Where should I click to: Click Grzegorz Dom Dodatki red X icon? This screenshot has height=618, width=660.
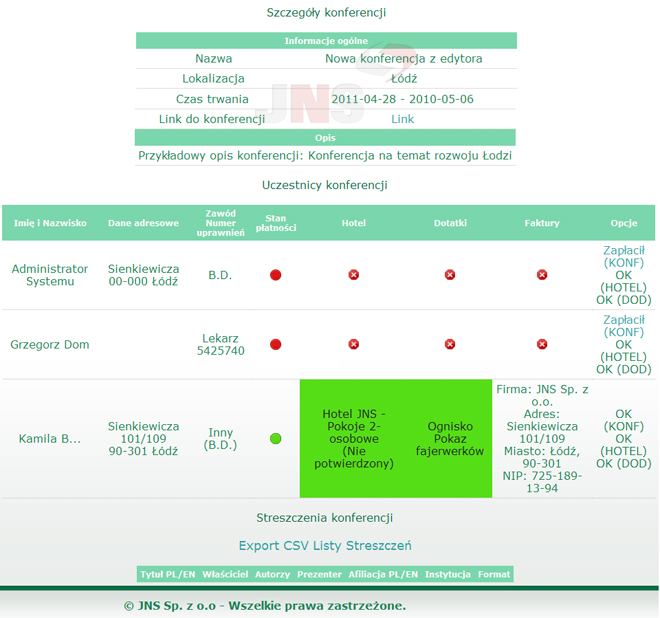450,344
